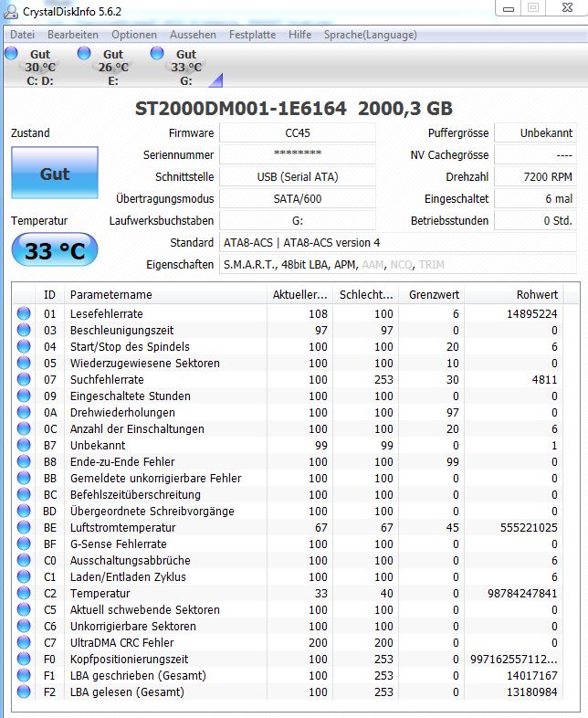This screenshot has width=588, height=718.
Task: Click the status orb for Luftstromtemperatur row
Action: pyautogui.click(x=24, y=527)
